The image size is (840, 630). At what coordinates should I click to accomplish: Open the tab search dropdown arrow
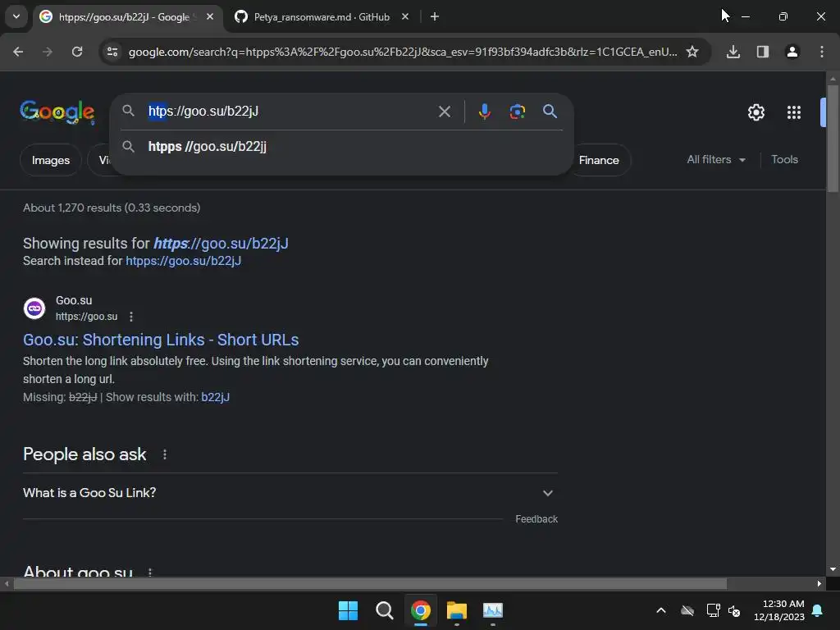pyautogui.click(x=16, y=16)
